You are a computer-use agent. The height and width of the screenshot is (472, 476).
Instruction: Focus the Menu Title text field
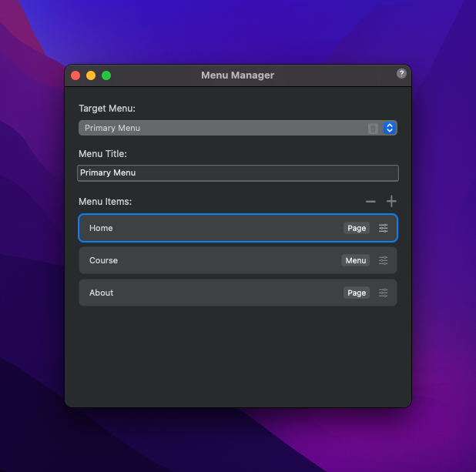click(x=237, y=173)
